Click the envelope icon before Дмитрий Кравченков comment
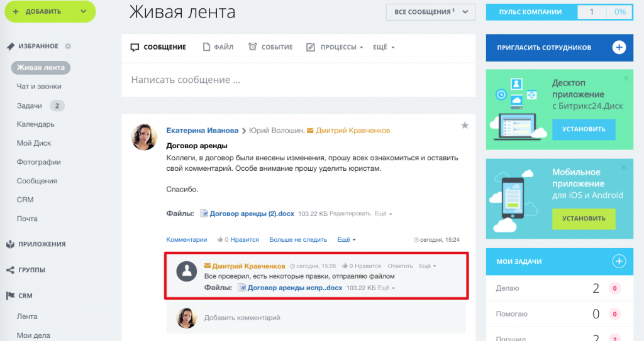Screen dimensions: 644x341 [208, 266]
